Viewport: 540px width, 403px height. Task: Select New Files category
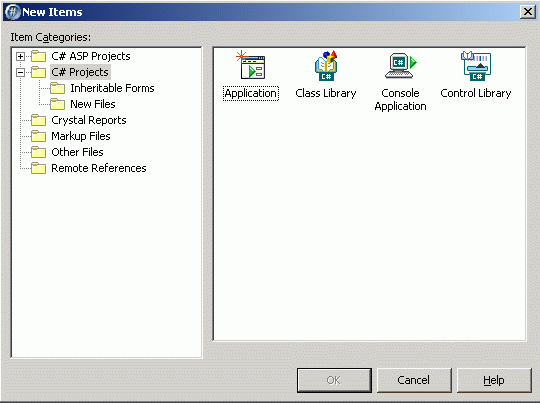[93, 104]
